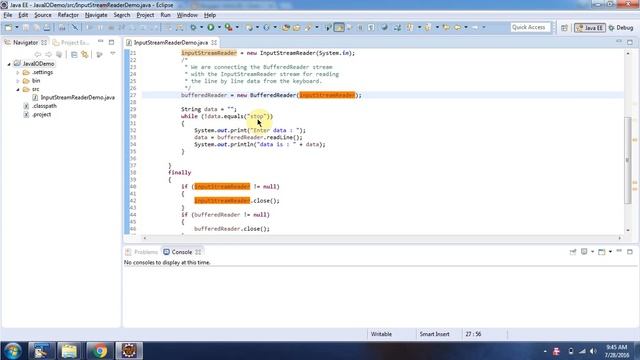The image size is (640, 360).
Task: Open the Window menu
Action: (x=187, y=15)
